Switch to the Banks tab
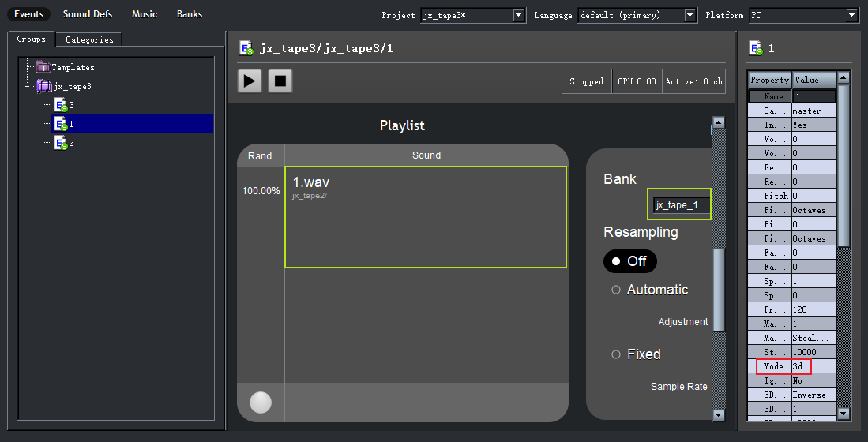The width and height of the screenshot is (868, 442). (x=190, y=14)
